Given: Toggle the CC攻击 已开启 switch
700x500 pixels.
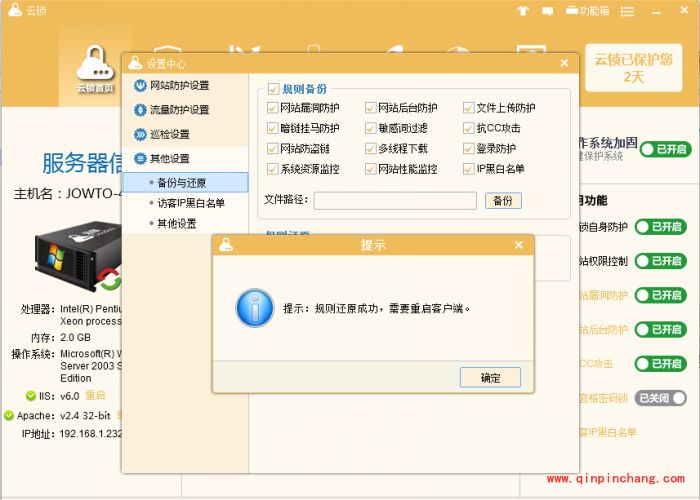Looking at the screenshot, I should [661, 363].
